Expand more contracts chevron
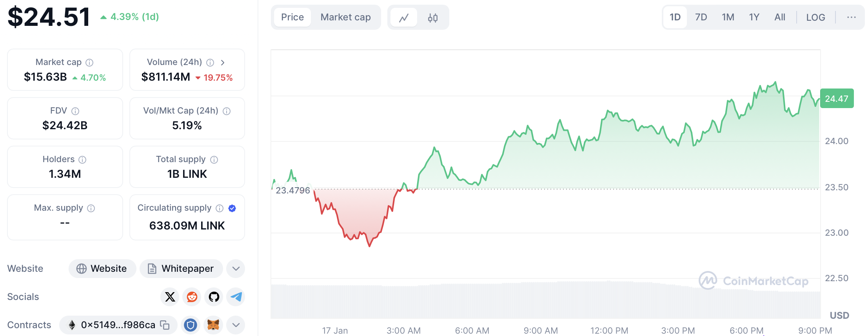The height and width of the screenshot is (336, 868). click(236, 325)
